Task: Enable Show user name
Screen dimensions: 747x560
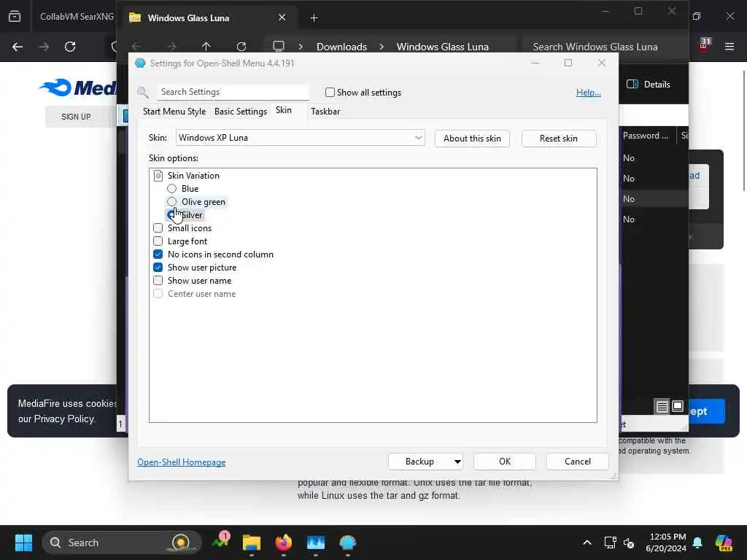Action: (158, 281)
